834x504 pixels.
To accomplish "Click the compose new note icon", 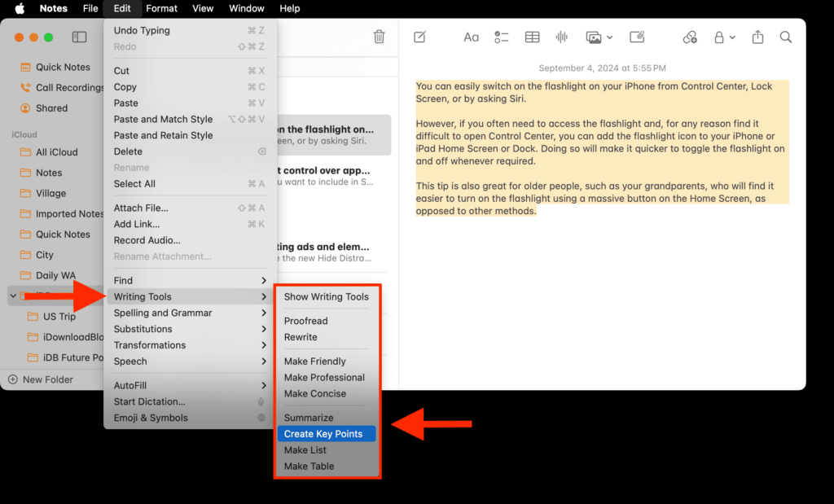I will click(x=420, y=37).
